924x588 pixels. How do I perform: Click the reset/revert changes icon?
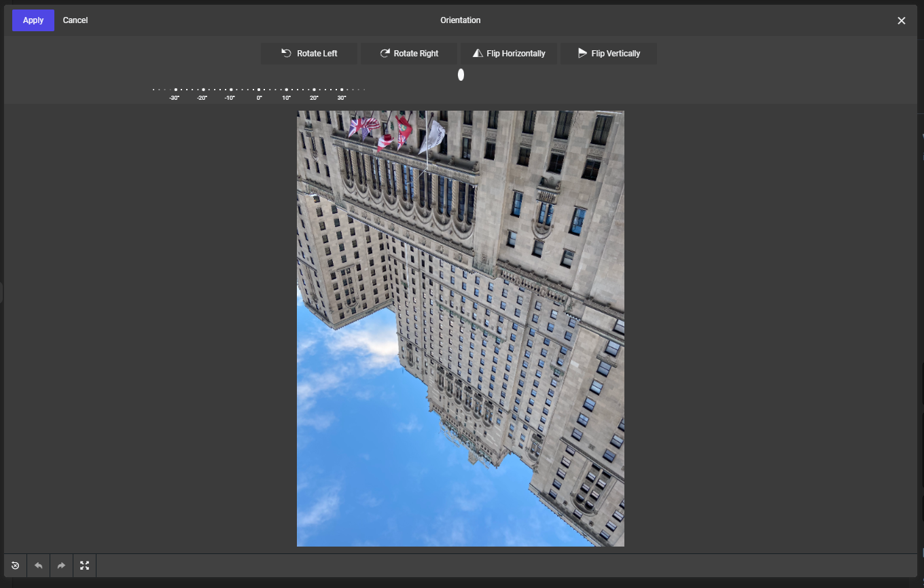point(15,566)
